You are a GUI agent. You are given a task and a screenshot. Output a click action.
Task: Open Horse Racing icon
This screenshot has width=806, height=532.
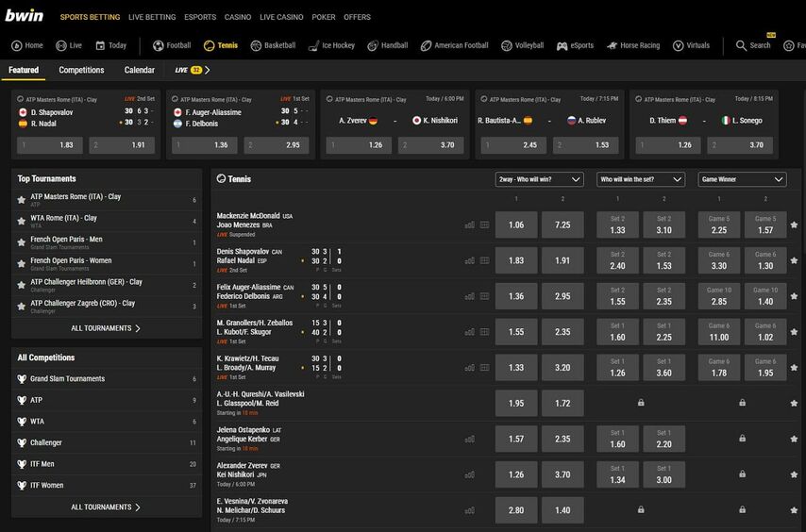(612, 45)
